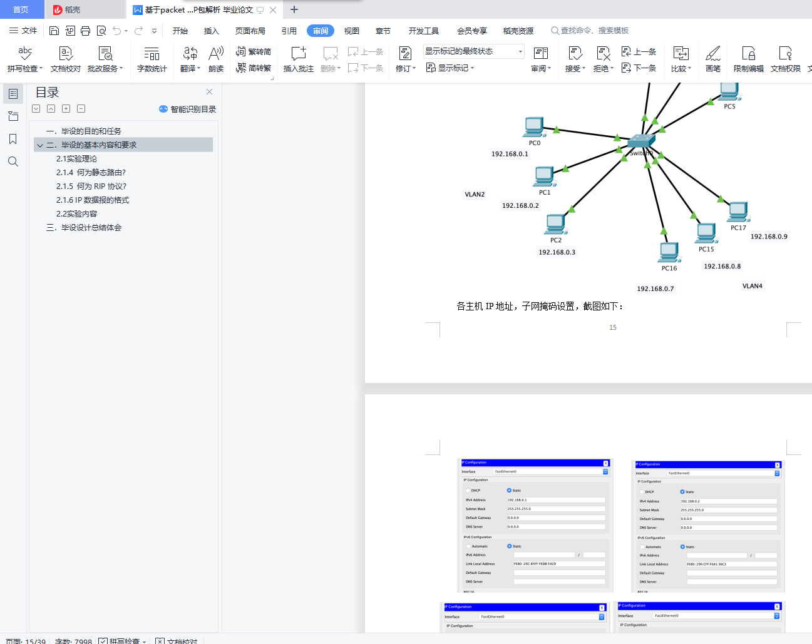Open the 批改服务 dropdown arrow
The height and width of the screenshot is (644, 812).
pos(121,69)
